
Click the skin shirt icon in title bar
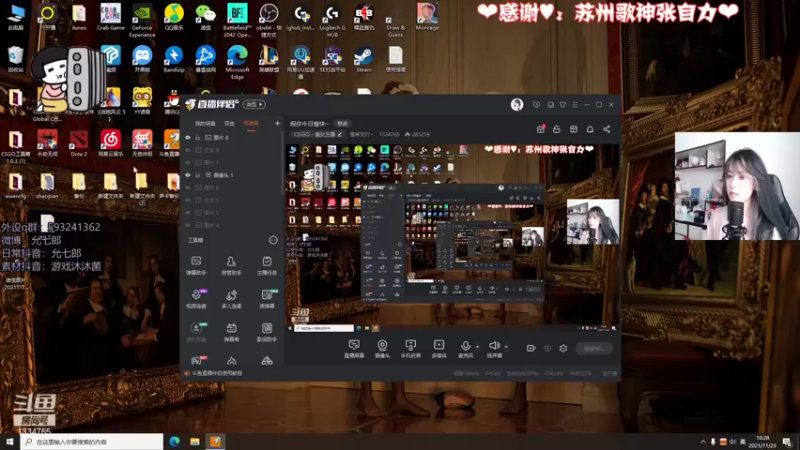click(563, 105)
